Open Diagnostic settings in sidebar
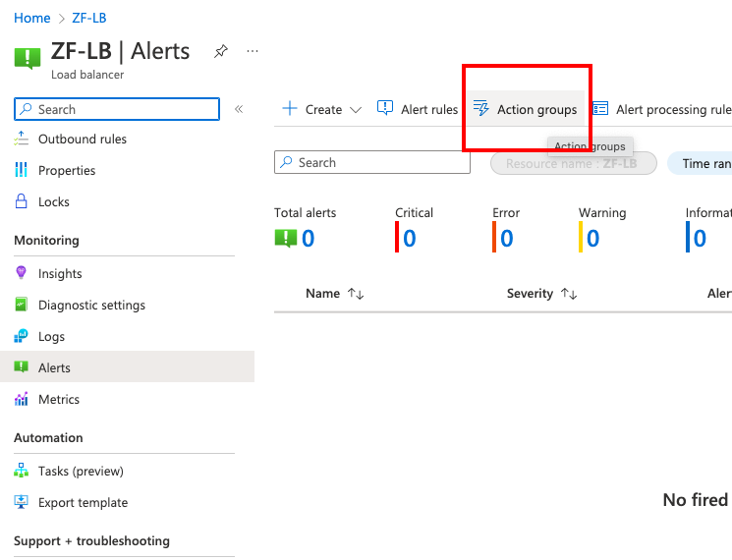The image size is (732, 560). 91,306
